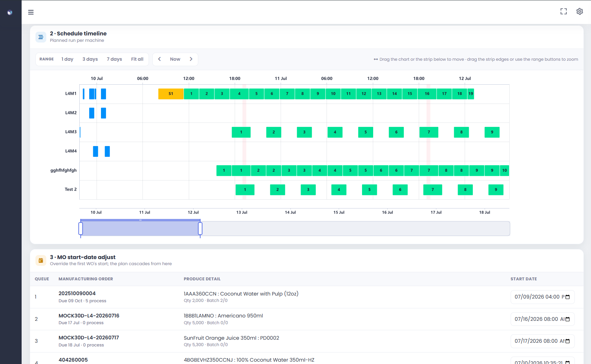Toggle fullscreen mode icon

point(564,11)
